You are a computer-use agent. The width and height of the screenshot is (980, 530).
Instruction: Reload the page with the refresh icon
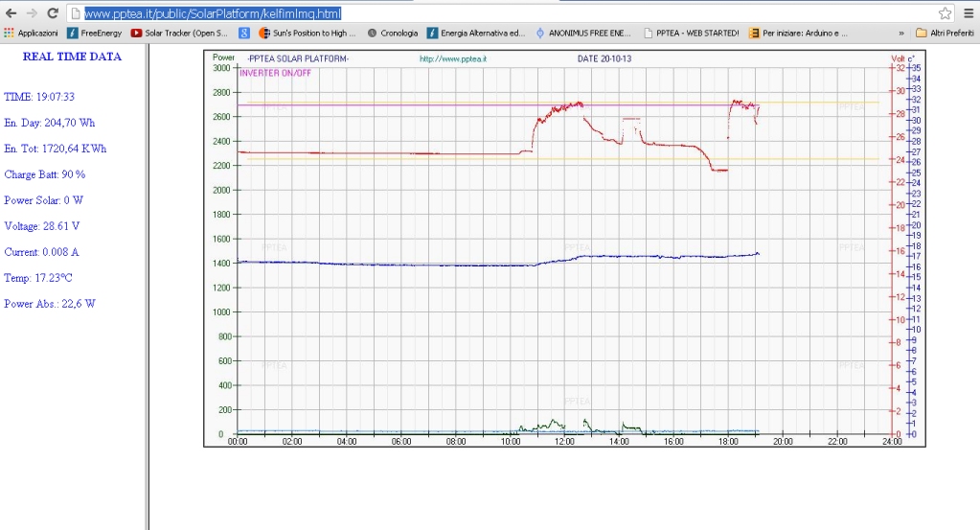pos(53,13)
